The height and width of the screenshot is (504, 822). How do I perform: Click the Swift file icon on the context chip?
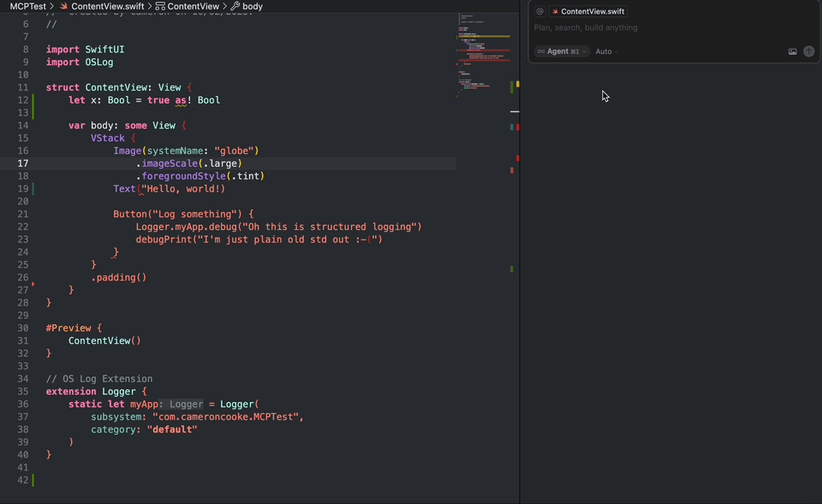[x=555, y=10]
